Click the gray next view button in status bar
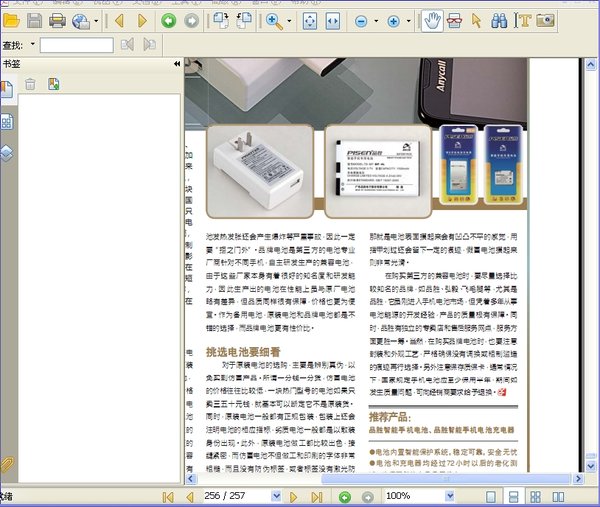This screenshot has width=600, height=507. (368, 497)
